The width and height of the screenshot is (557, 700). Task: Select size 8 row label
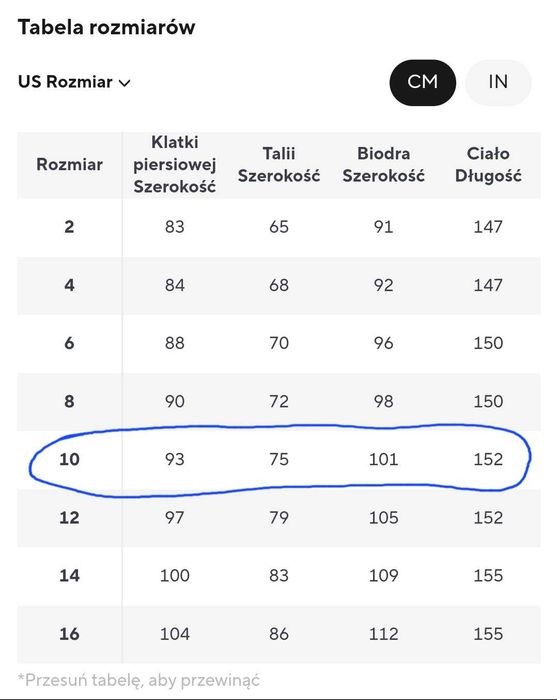click(69, 401)
